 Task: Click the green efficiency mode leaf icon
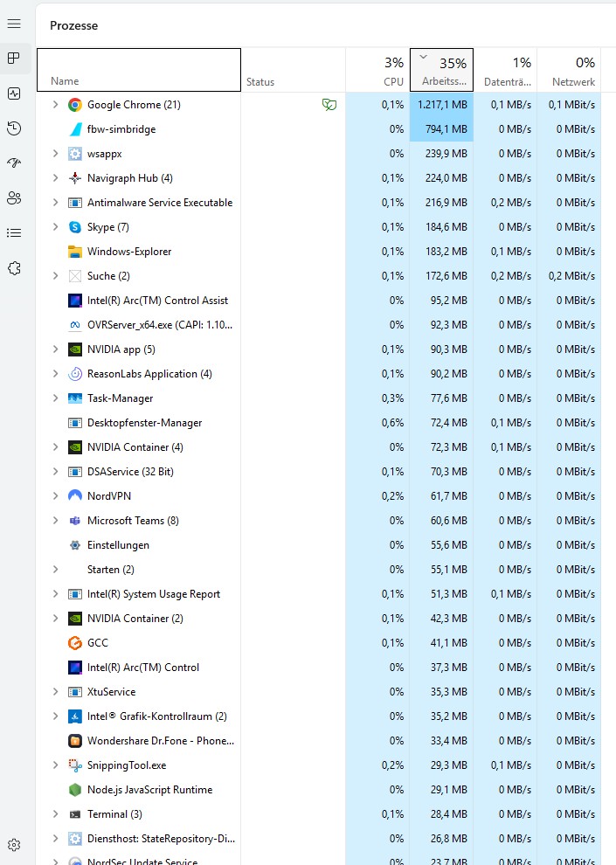[x=329, y=104]
